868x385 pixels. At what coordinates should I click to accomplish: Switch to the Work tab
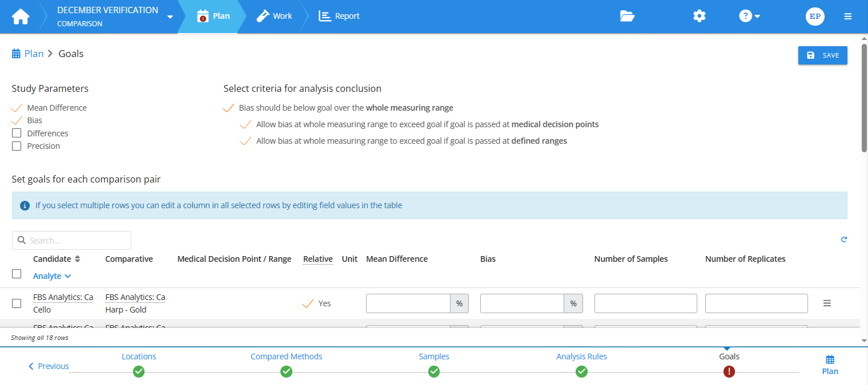pos(274,17)
